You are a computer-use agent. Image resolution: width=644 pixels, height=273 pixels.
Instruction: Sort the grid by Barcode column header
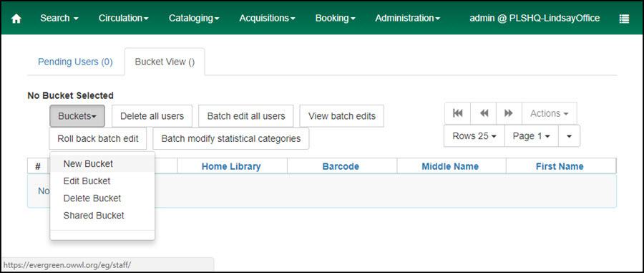click(x=341, y=166)
